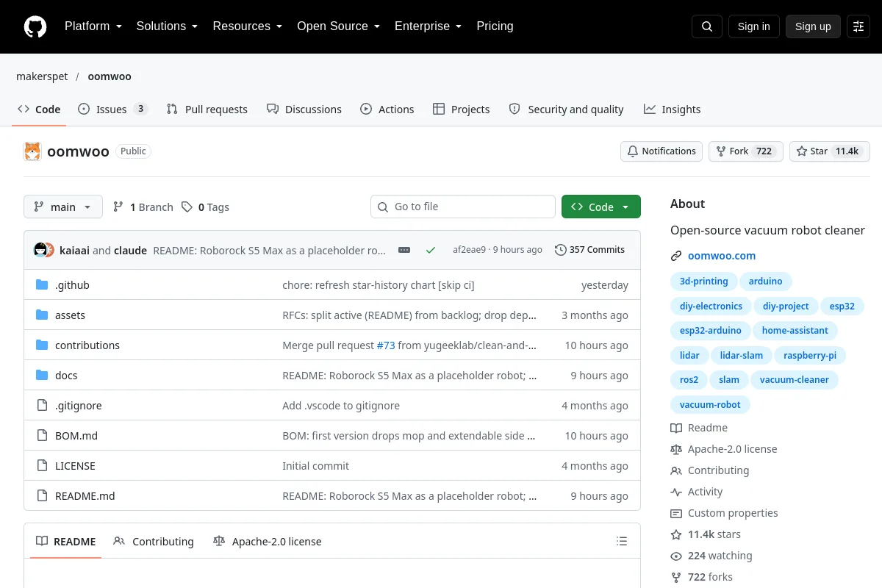The width and height of the screenshot is (882, 588).
Task: Open the makerspet owner link
Action: (x=42, y=76)
